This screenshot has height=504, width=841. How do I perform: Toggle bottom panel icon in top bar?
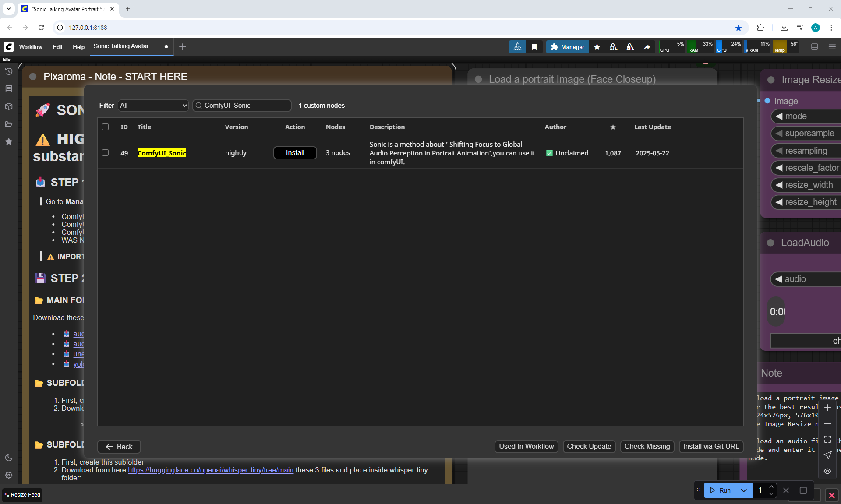(814, 47)
